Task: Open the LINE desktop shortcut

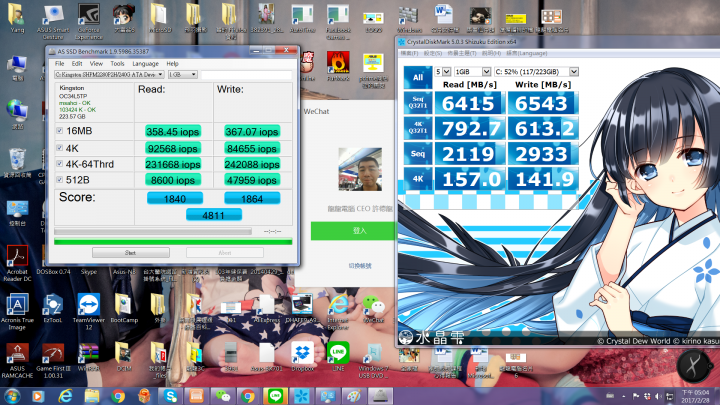Action: 338,357
